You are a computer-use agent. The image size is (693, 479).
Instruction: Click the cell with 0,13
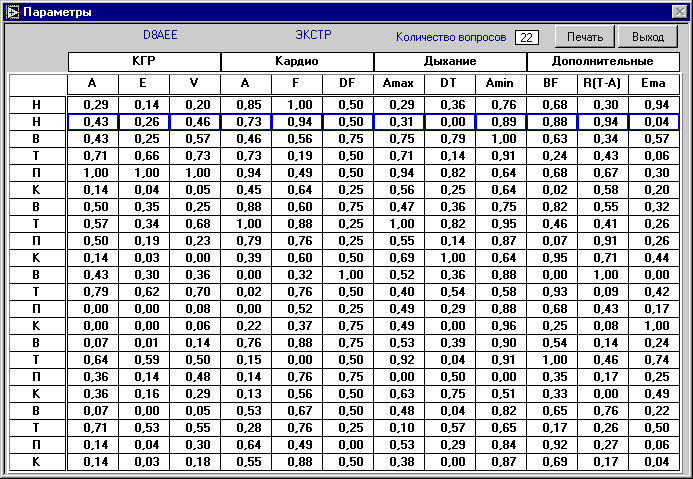tap(246, 394)
